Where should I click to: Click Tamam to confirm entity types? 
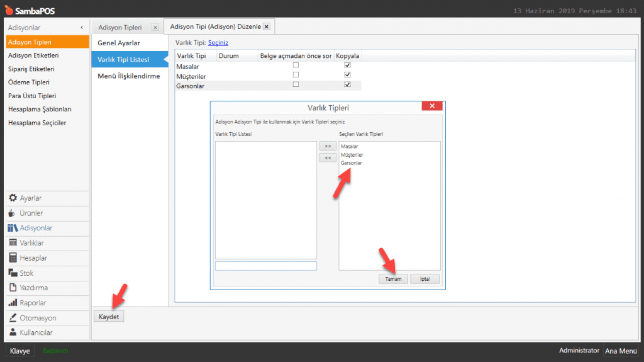393,279
